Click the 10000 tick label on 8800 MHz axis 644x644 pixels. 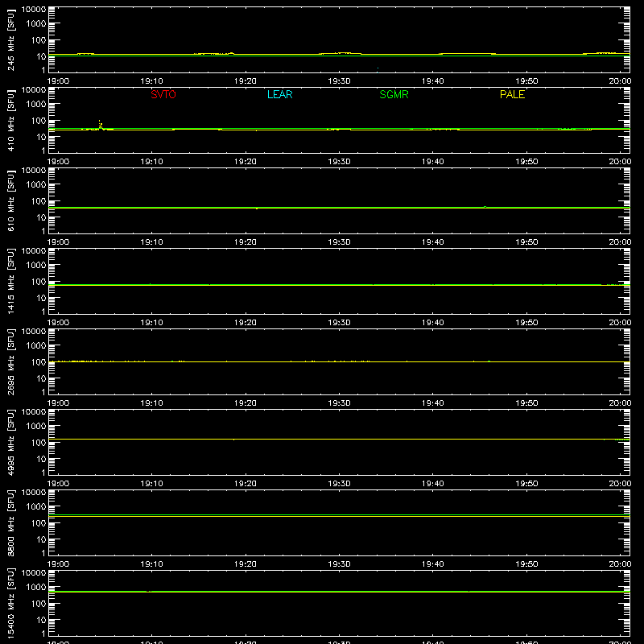34,493
